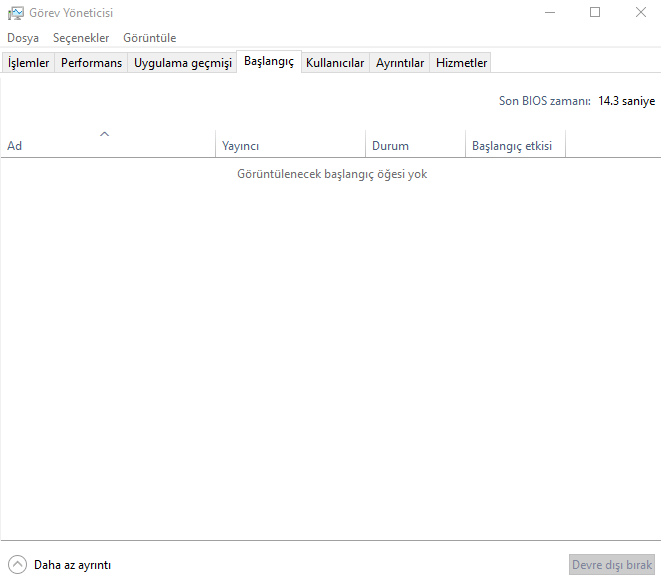The width and height of the screenshot is (661, 587).
Task: Click the Görev Yöneticisi app icon
Action: (x=16, y=13)
